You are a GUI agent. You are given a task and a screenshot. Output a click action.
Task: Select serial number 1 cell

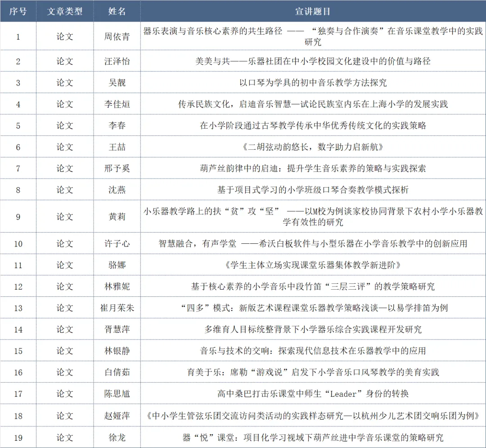tap(18, 37)
